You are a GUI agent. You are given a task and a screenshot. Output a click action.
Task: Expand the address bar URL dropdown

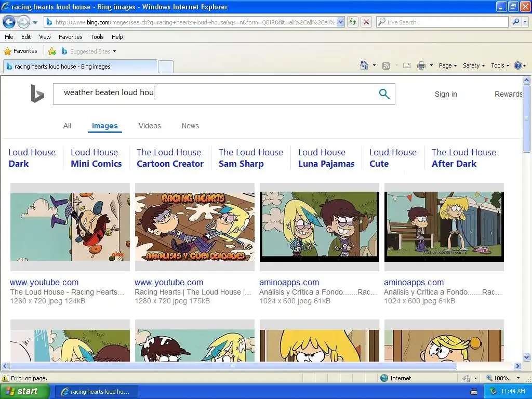(x=341, y=22)
